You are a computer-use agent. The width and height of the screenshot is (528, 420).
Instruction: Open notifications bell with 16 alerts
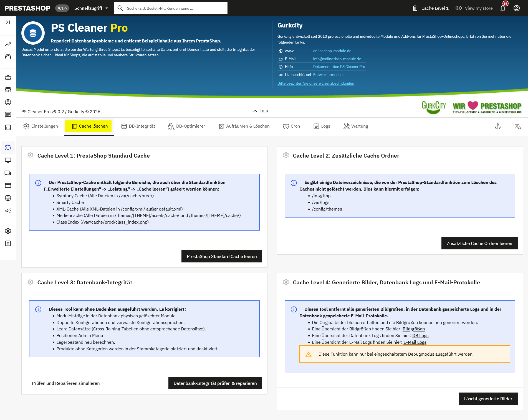click(503, 8)
